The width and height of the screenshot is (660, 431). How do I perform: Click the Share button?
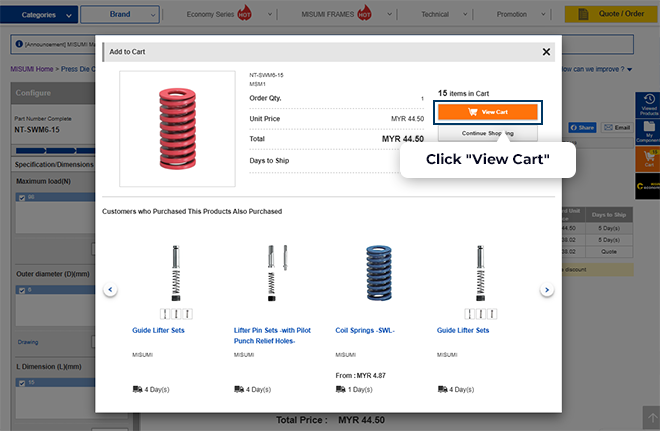point(583,128)
